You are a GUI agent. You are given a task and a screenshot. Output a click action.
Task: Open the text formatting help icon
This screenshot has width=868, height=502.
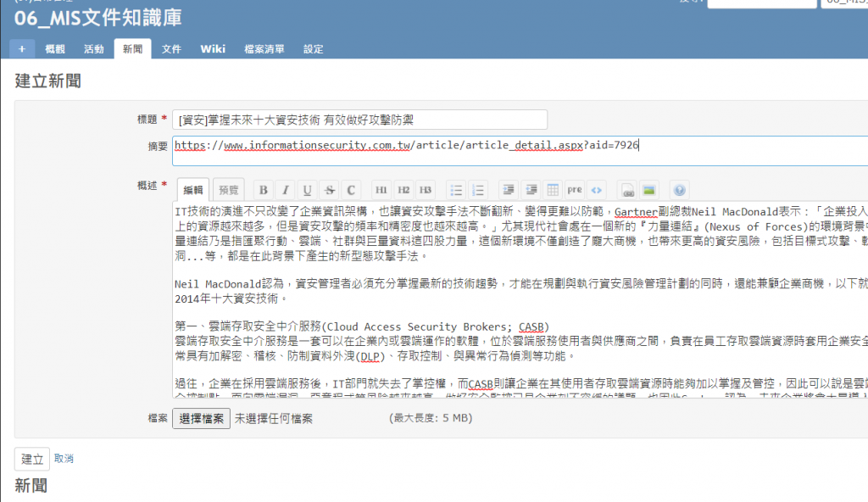click(x=680, y=190)
